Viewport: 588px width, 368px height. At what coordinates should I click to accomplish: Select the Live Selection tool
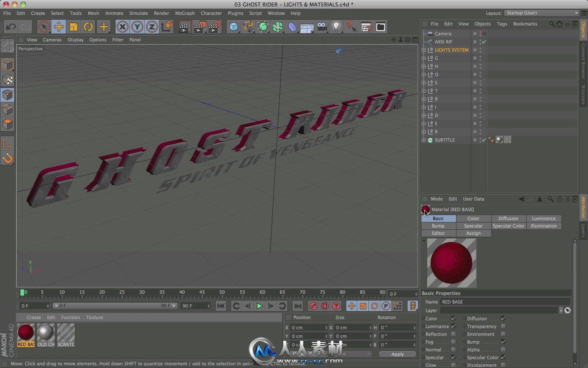(x=44, y=27)
